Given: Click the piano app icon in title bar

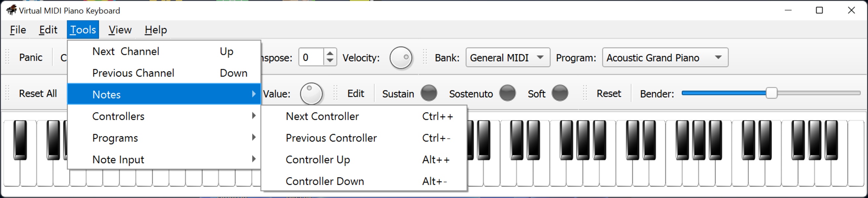Looking at the screenshot, I should click(x=12, y=10).
